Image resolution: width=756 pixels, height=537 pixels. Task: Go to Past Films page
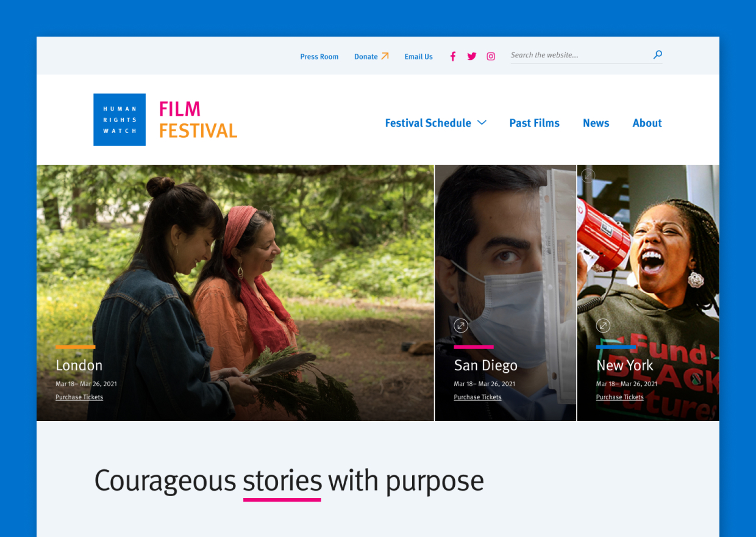(534, 123)
